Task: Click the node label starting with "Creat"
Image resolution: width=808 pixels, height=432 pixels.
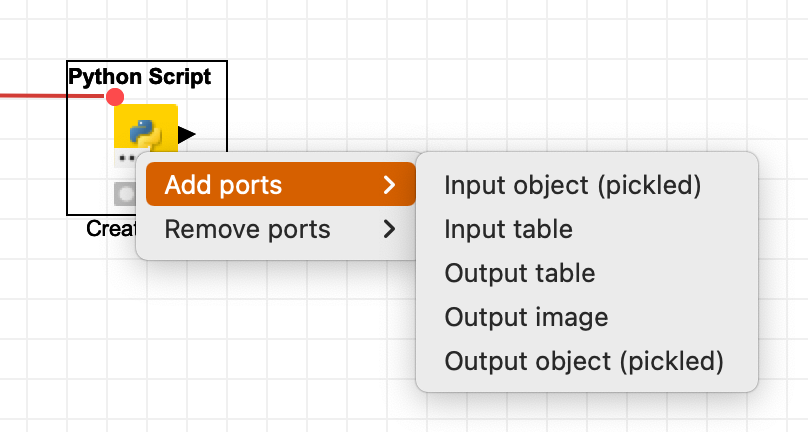Action: pos(110,228)
